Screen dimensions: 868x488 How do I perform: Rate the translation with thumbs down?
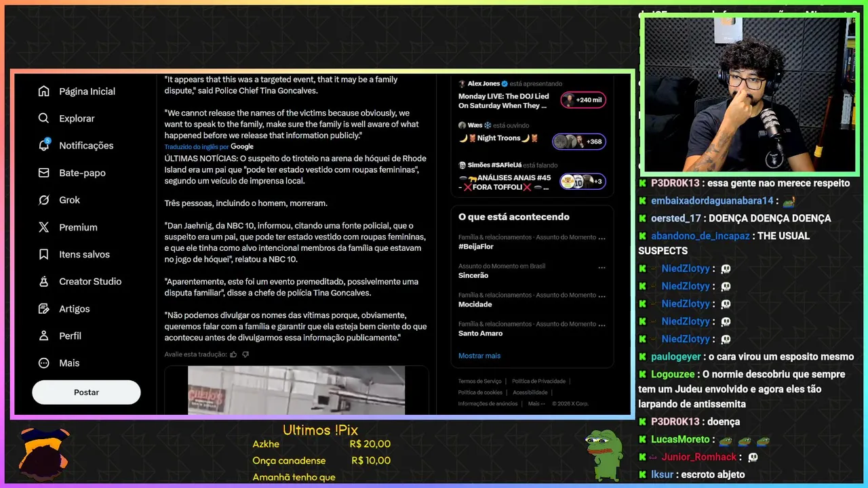(245, 354)
